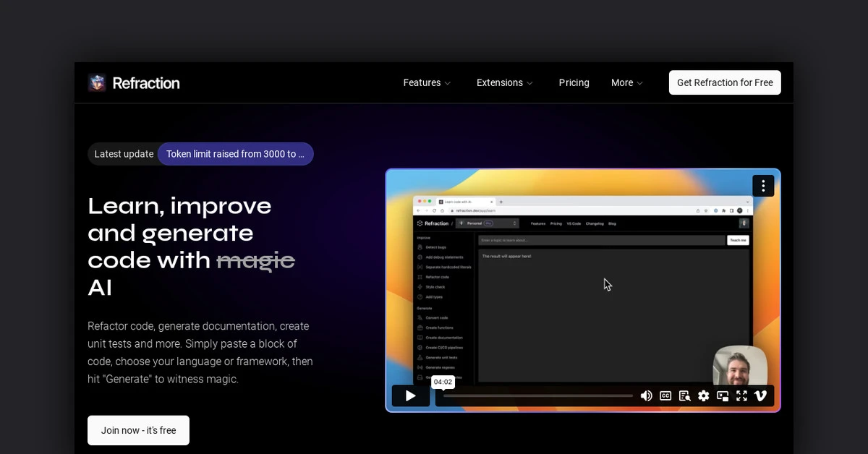This screenshot has width=868, height=454.
Task: Toggle closed captions on the video
Action: point(665,395)
